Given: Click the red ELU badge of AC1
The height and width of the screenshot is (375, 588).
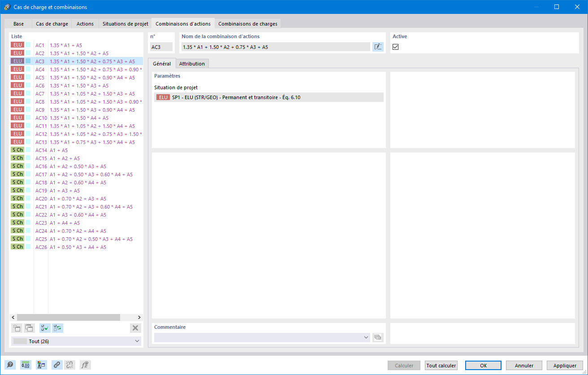Looking at the screenshot, I should (17, 45).
